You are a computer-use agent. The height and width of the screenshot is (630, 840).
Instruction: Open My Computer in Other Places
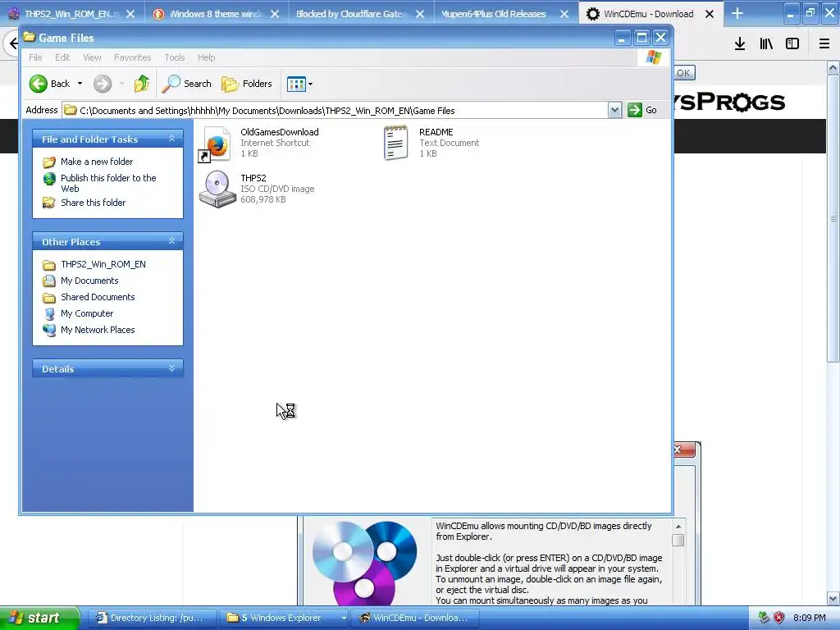[87, 313]
